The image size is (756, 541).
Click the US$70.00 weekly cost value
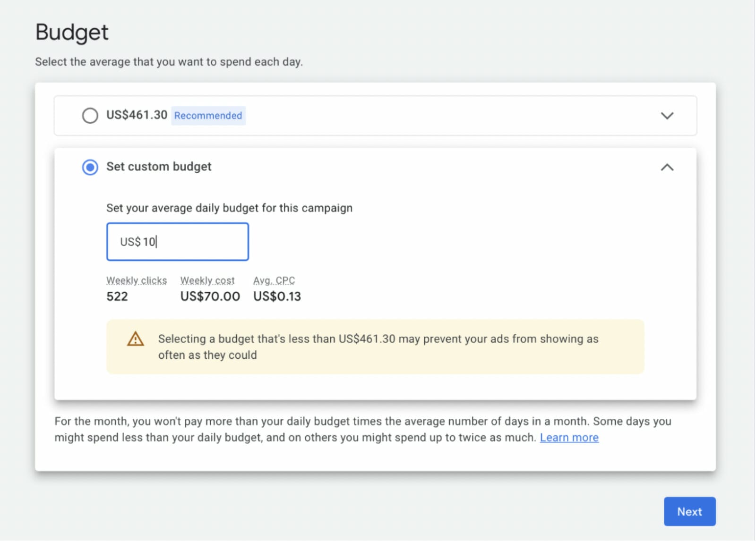pos(210,296)
